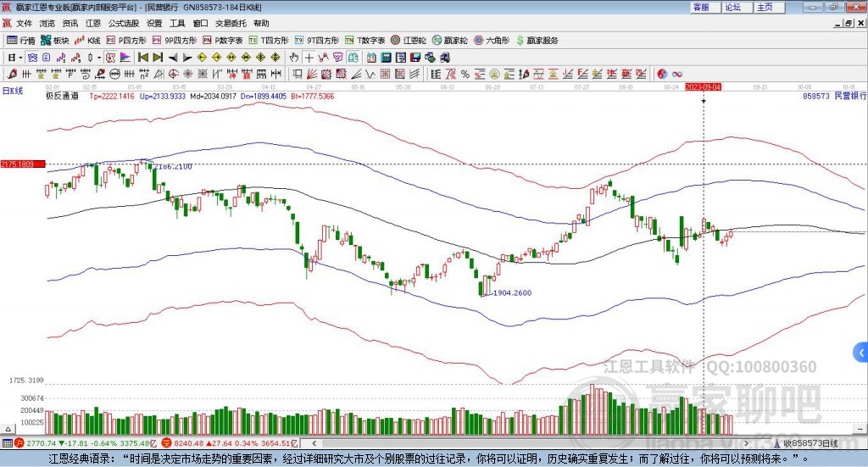Open the 行情 quotes view

[x=21, y=41]
